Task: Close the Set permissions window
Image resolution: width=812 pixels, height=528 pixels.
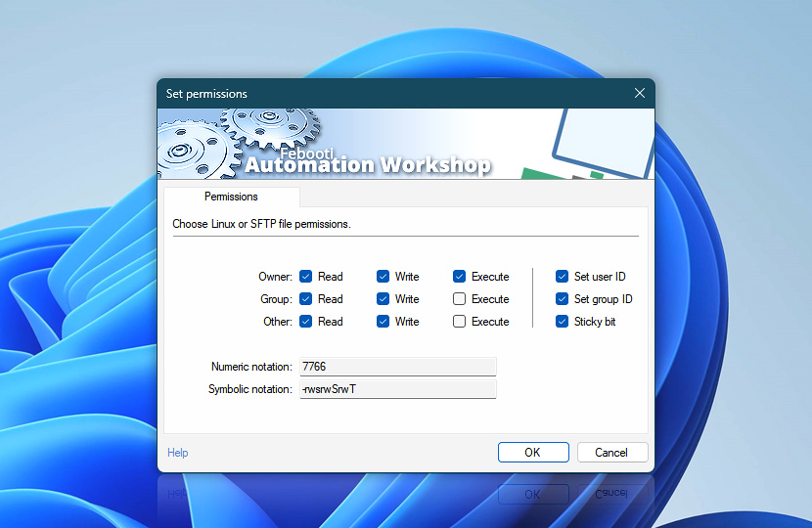Action: point(640,93)
